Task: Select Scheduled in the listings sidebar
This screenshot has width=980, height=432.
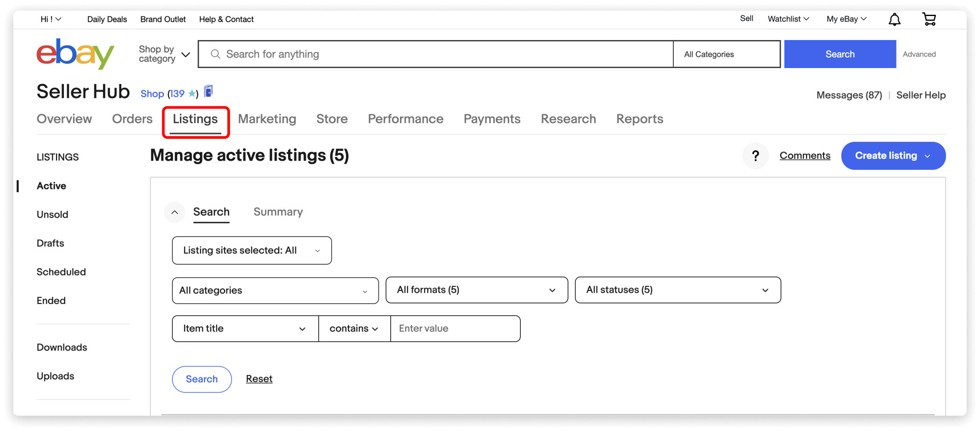Action: pos(61,272)
